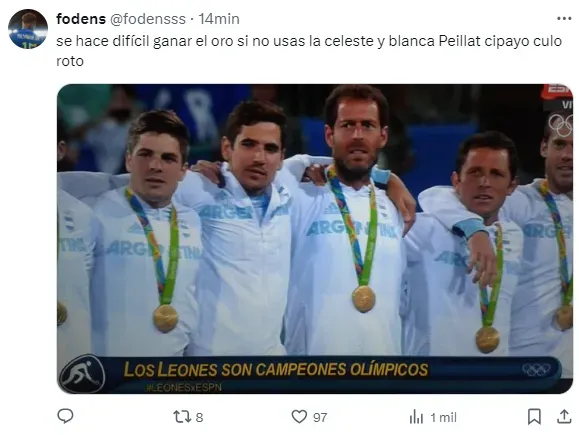Screen dimensions: 579x435
Task: Enlarge the attached Los Leones image
Action: click(315, 239)
